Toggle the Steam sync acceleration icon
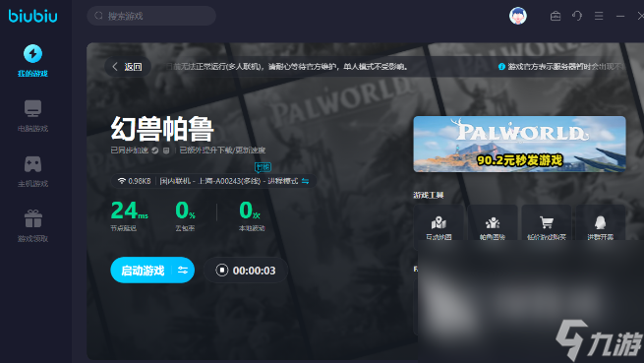 (x=154, y=151)
